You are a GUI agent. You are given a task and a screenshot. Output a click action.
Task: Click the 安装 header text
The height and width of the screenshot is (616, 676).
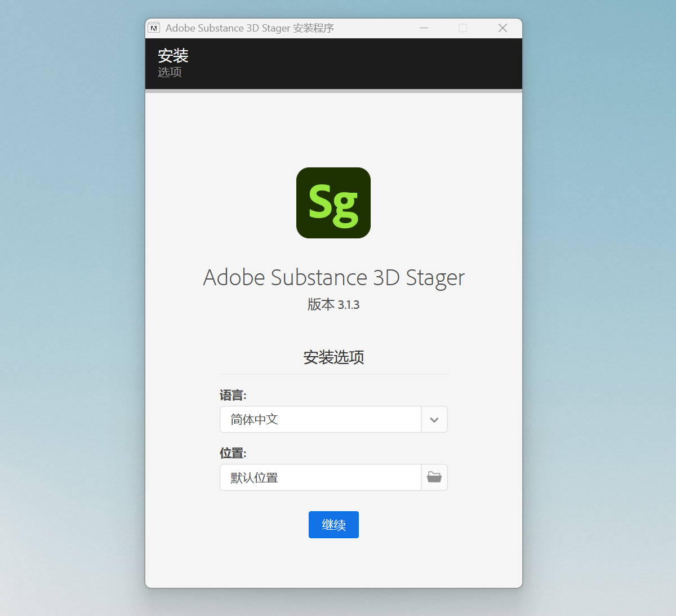pyautogui.click(x=173, y=56)
